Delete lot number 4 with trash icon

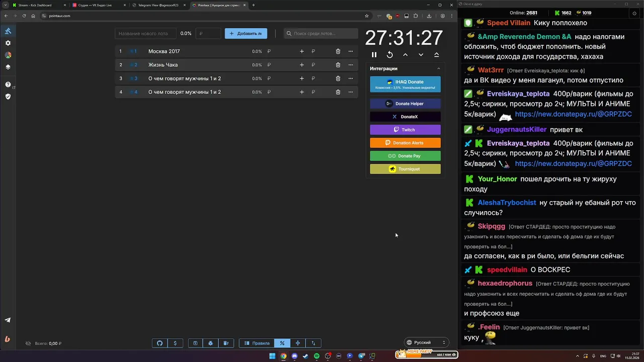click(338, 92)
